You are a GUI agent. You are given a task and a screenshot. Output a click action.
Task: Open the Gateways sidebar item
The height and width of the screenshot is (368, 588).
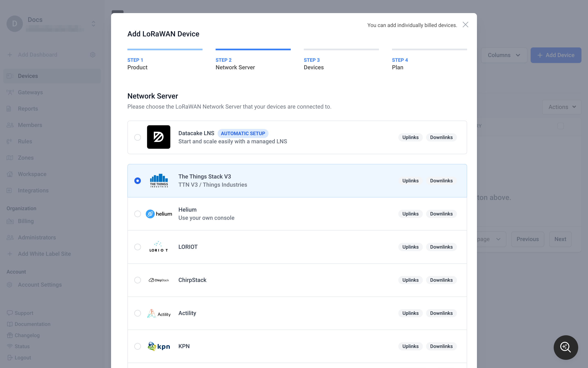[52, 92]
